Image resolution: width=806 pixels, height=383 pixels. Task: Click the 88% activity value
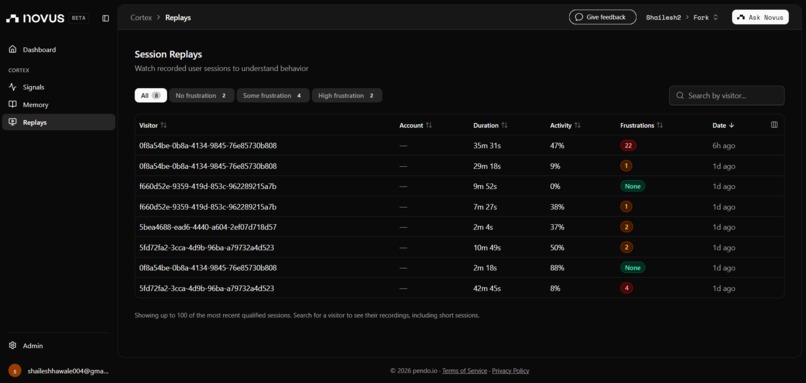[557, 268]
